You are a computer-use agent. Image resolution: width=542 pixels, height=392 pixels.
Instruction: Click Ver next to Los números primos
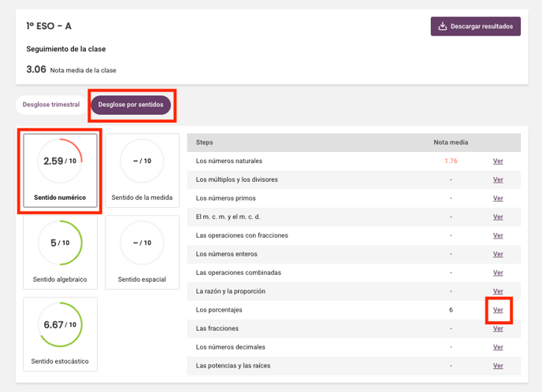(x=498, y=198)
